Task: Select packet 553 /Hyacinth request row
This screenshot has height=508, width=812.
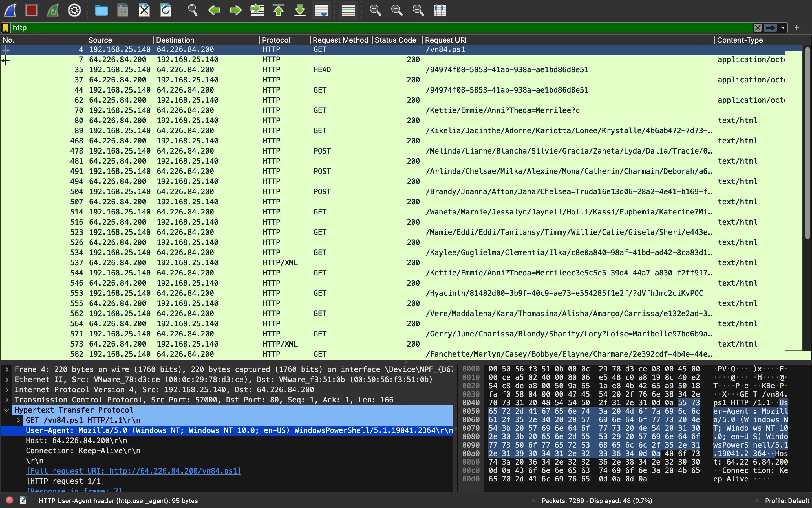Action: [392, 293]
